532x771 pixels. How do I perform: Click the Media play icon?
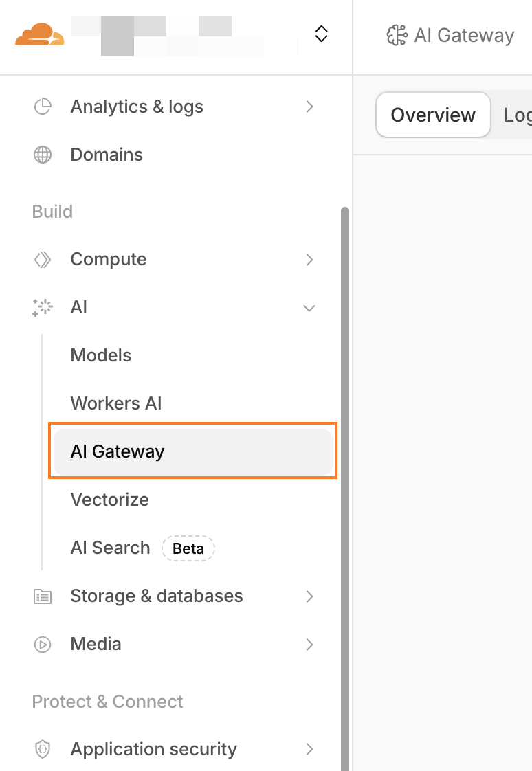pos(42,644)
